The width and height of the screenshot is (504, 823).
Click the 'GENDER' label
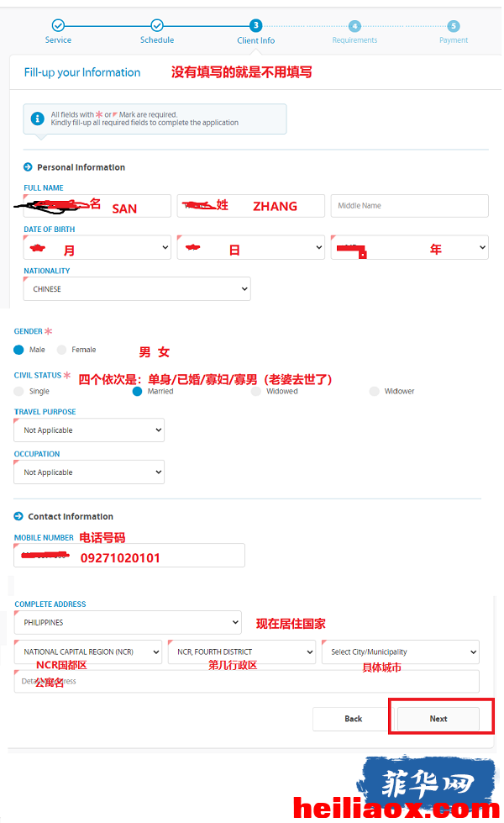point(29,331)
